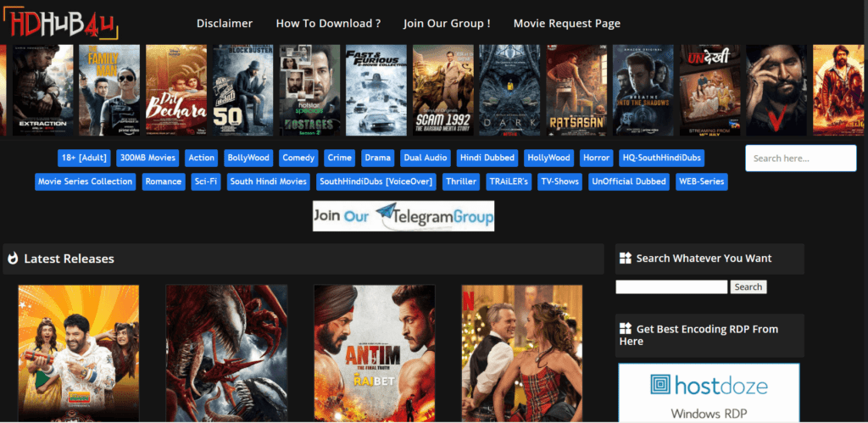Browse the Thriller category
Image resolution: width=868 pixels, height=423 pixels.
point(461,181)
